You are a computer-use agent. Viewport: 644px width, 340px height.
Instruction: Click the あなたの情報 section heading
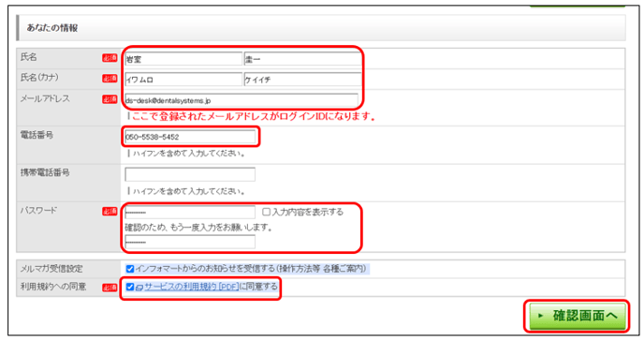tap(52, 28)
